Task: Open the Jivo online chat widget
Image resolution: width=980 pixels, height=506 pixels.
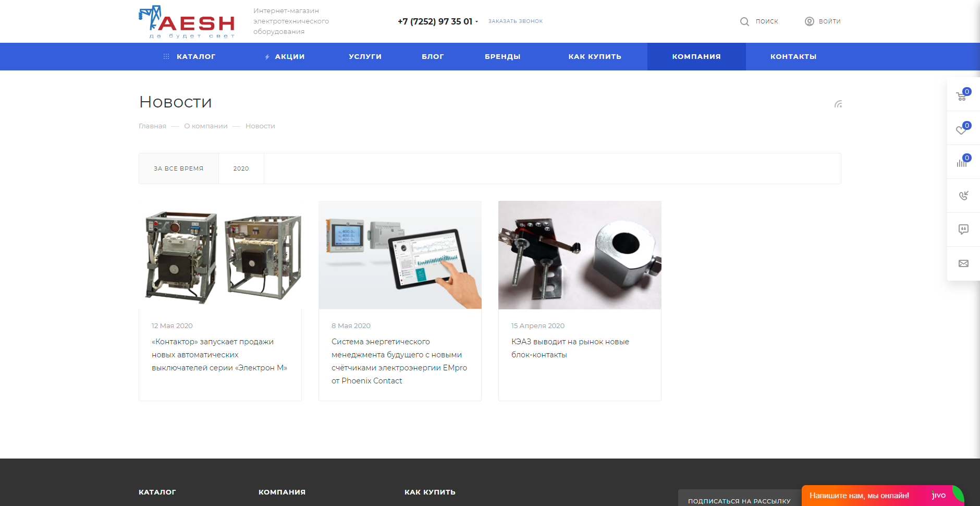Action: [x=882, y=496]
